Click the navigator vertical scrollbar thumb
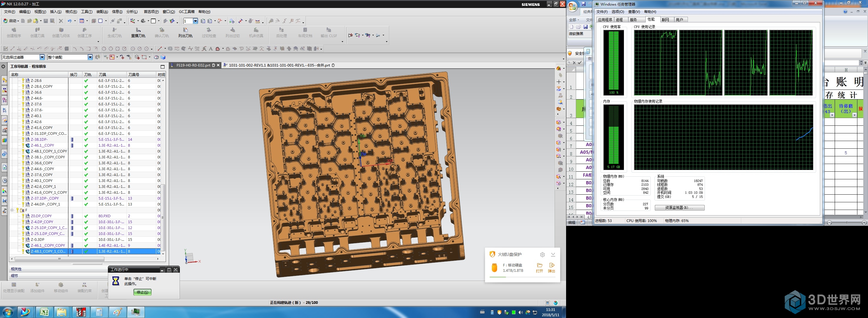 coord(163,217)
